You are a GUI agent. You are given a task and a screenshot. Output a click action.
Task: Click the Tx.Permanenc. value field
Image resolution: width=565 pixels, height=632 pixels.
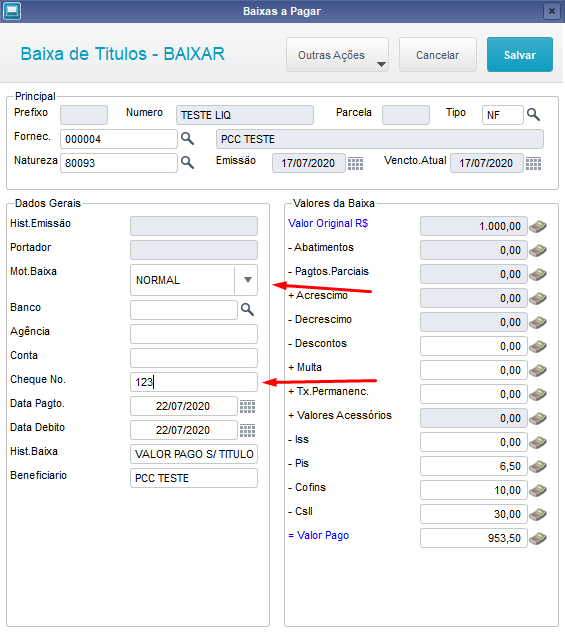pyautogui.click(x=474, y=394)
